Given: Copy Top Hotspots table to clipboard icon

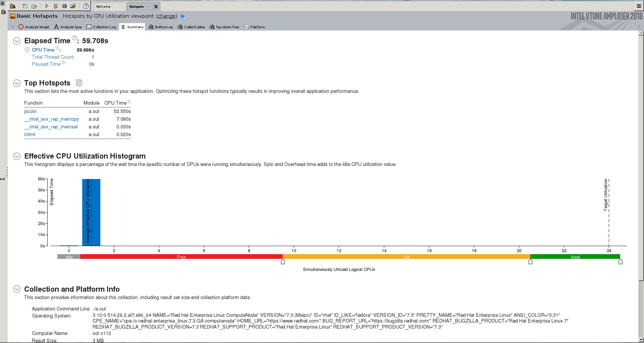Looking at the screenshot, I should coord(79,83).
